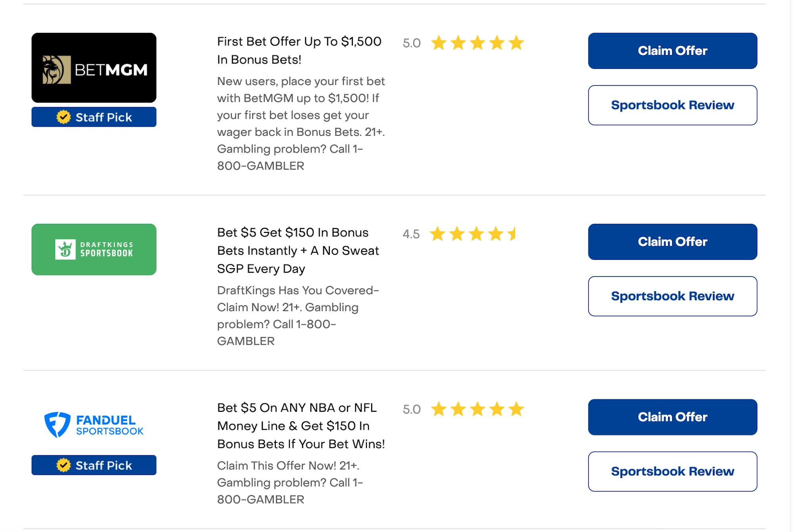
Task: Click the Staff Pick checkmark badge under FanDuel
Action: click(63, 465)
